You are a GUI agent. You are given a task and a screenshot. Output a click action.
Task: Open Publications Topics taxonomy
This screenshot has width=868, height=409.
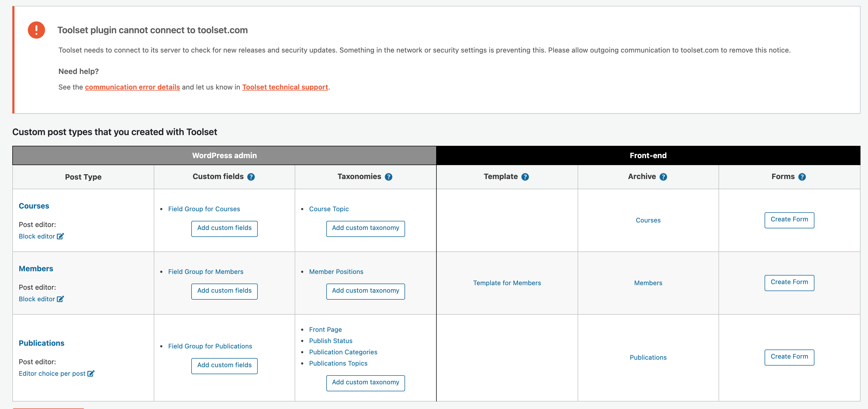coord(338,363)
